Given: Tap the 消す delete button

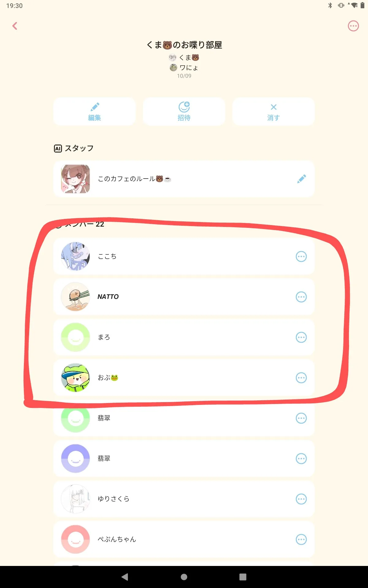Looking at the screenshot, I should pyautogui.click(x=274, y=111).
